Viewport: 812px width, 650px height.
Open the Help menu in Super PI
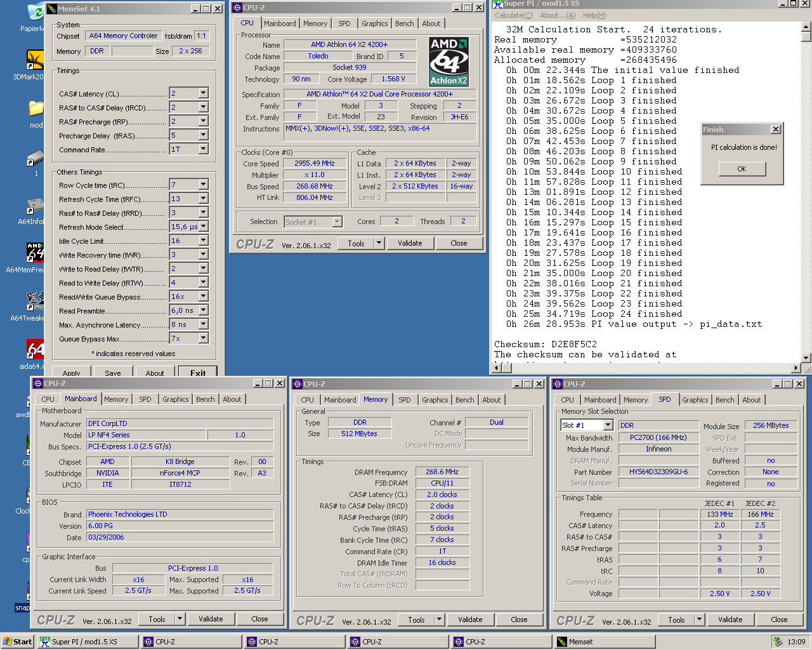(594, 15)
